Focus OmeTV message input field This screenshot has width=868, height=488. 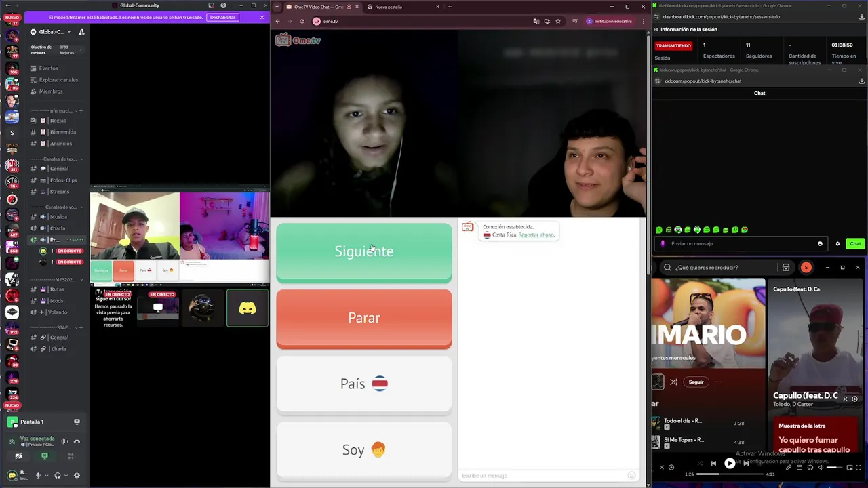542,476
